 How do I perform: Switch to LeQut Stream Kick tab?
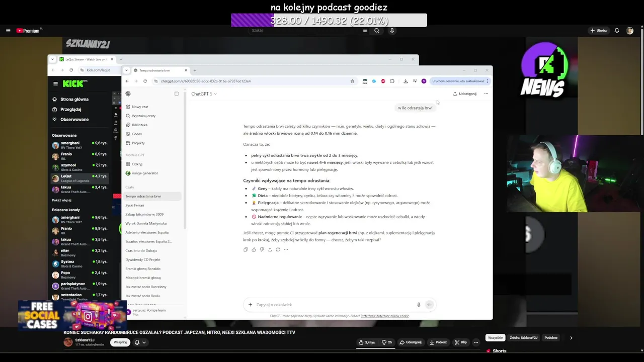point(86,59)
